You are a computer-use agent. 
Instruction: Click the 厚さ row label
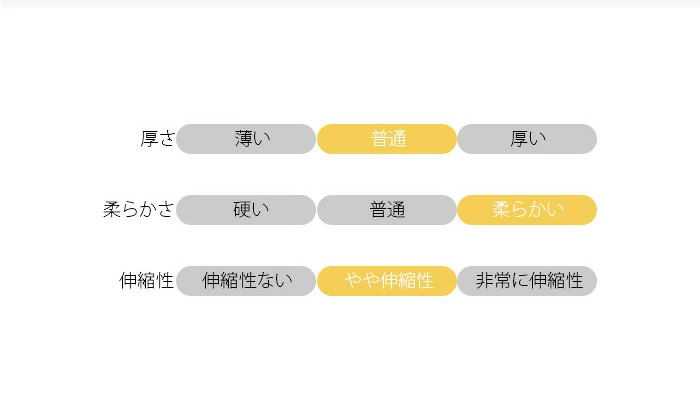point(157,139)
